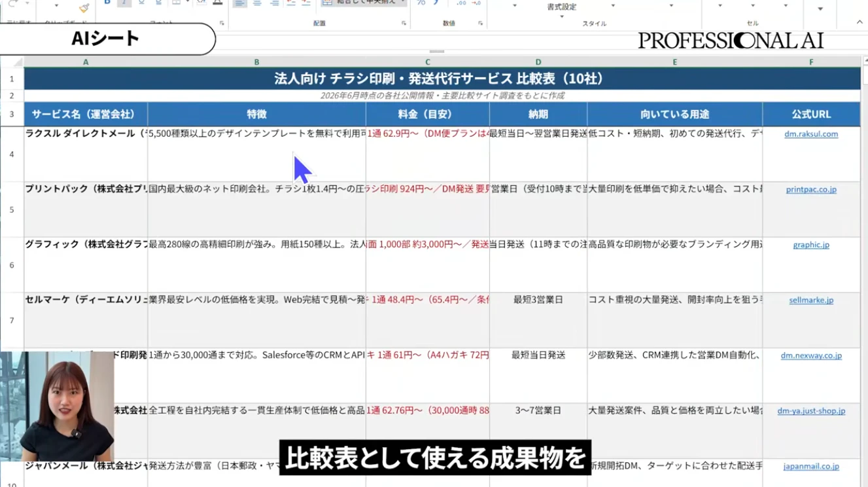Viewport: 868px width, 487px height.
Task: Click the title cell 法人向け チラシ印刷・発送代行サービス 比較表
Action: coord(442,79)
